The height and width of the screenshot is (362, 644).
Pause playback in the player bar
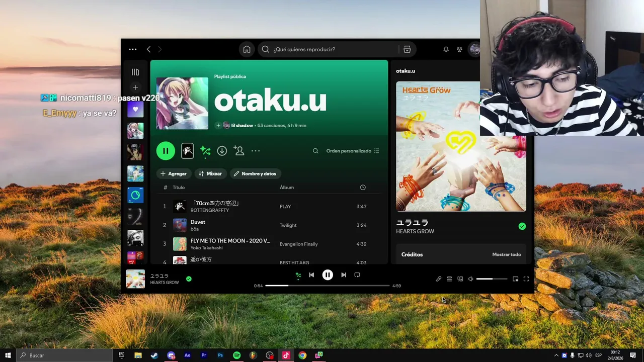[328, 275]
